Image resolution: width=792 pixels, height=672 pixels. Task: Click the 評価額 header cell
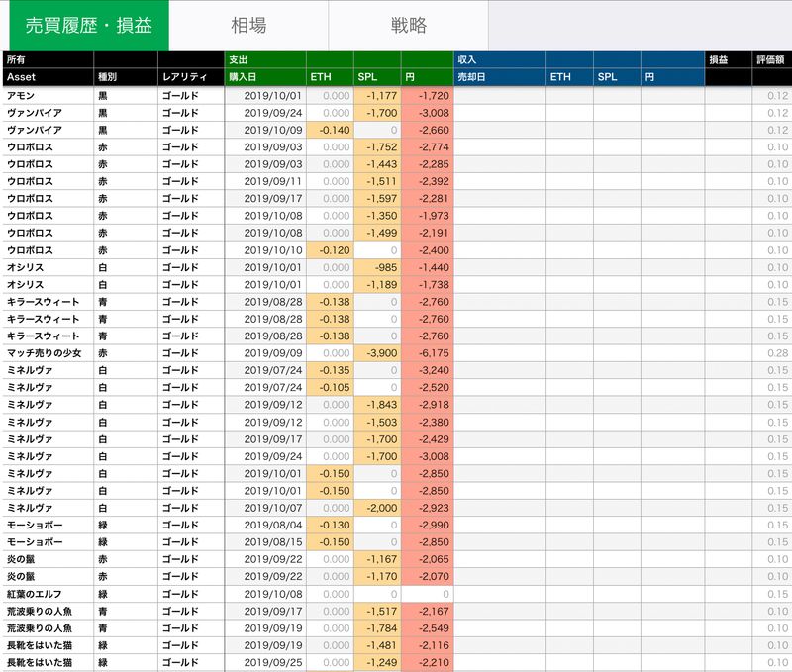tap(771, 60)
